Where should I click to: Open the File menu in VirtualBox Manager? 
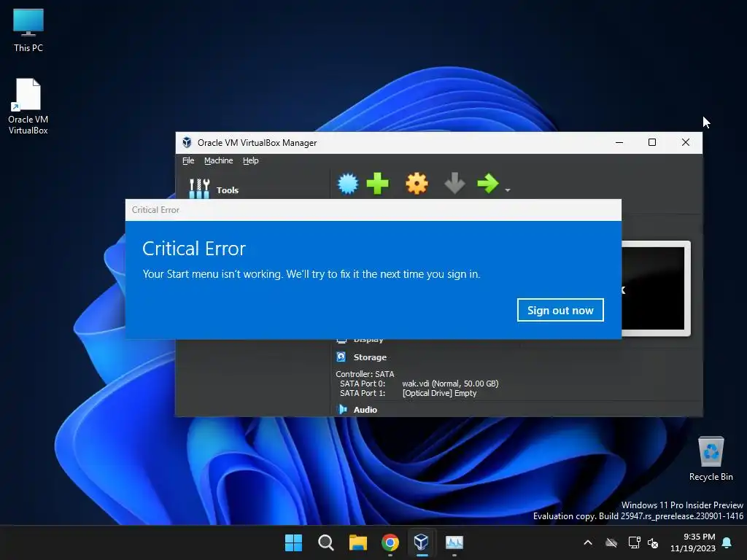tap(188, 160)
